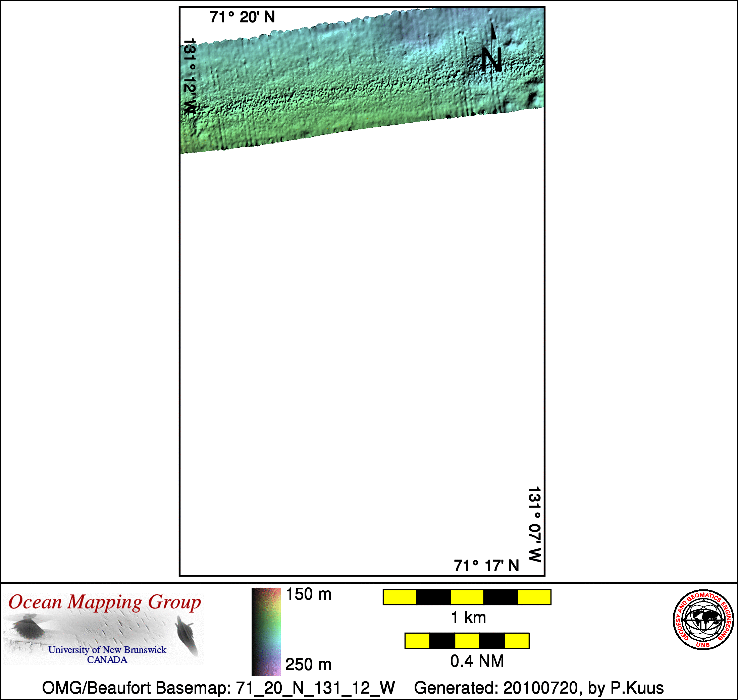Click the UNB Geodesy and Geomatics Engineering seal
Screen dimensions: 738x700
pos(703,620)
